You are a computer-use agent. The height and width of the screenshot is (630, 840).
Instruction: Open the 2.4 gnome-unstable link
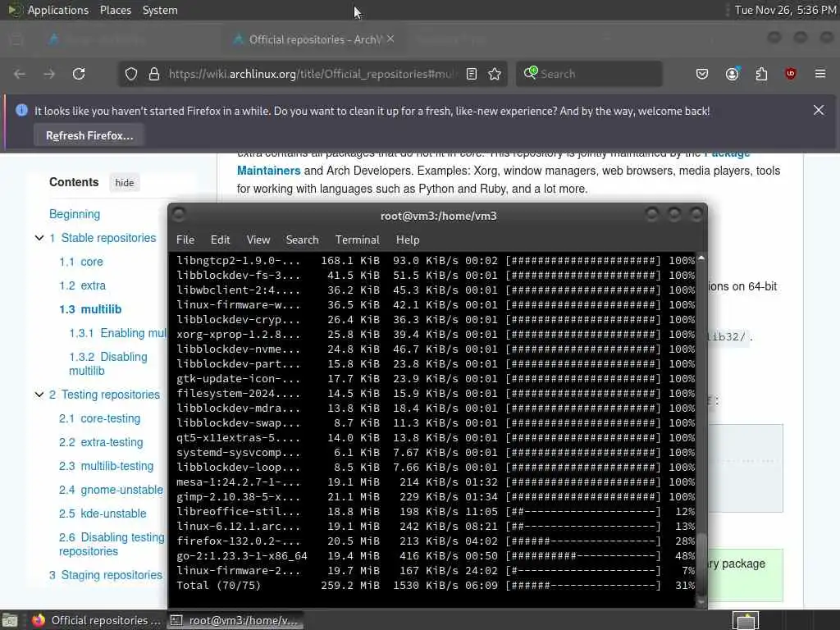(x=111, y=490)
